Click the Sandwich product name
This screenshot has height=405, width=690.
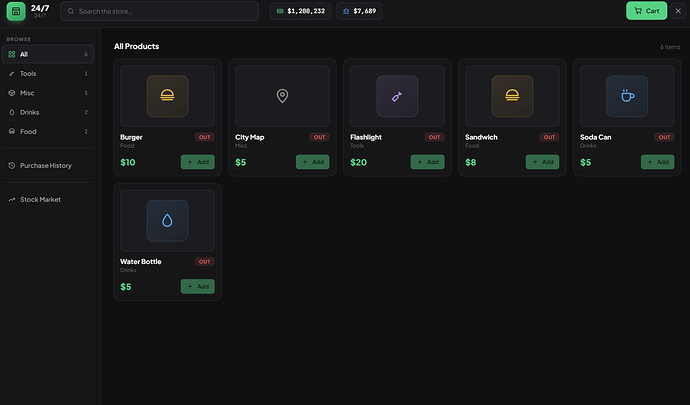click(x=481, y=137)
